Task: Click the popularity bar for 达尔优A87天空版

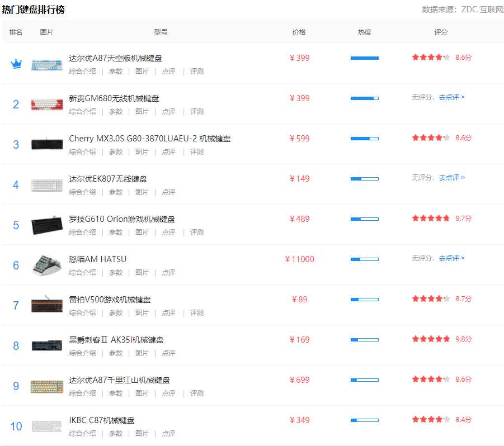Action: [x=364, y=58]
